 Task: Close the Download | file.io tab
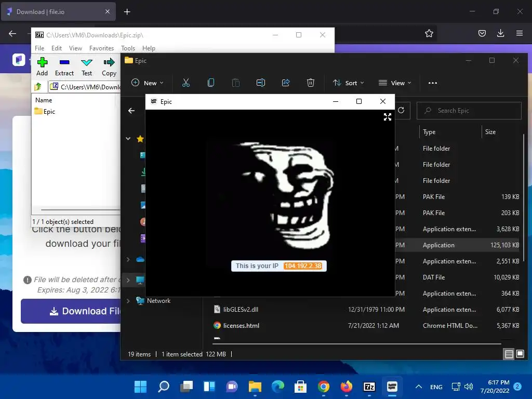click(x=107, y=11)
